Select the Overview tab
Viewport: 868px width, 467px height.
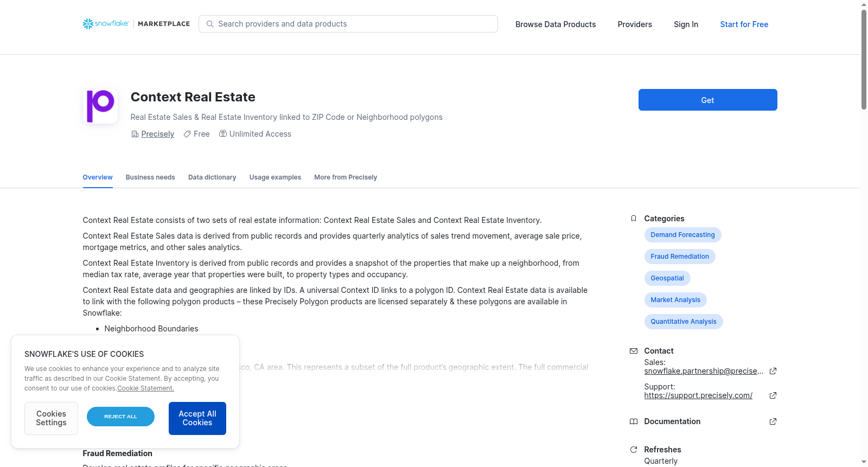coord(98,177)
